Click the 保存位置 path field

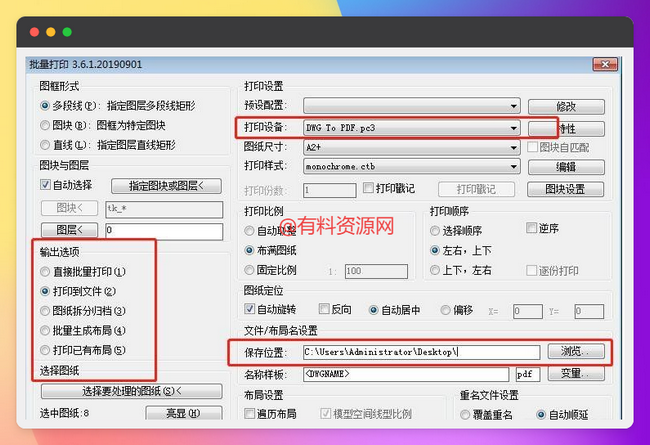(x=422, y=352)
